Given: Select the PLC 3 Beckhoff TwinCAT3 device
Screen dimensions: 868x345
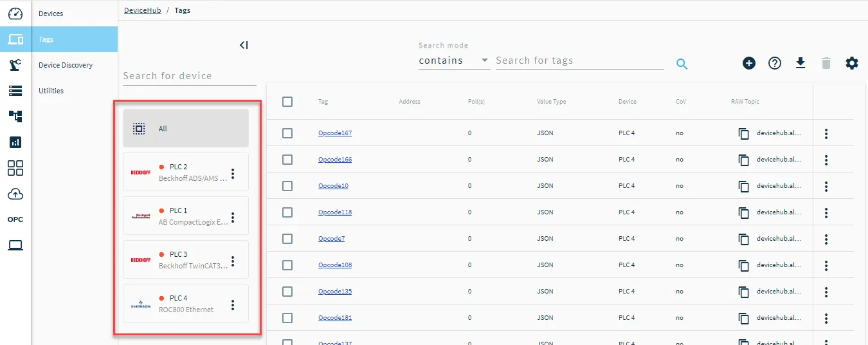Looking at the screenshot, I should point(186,259).
